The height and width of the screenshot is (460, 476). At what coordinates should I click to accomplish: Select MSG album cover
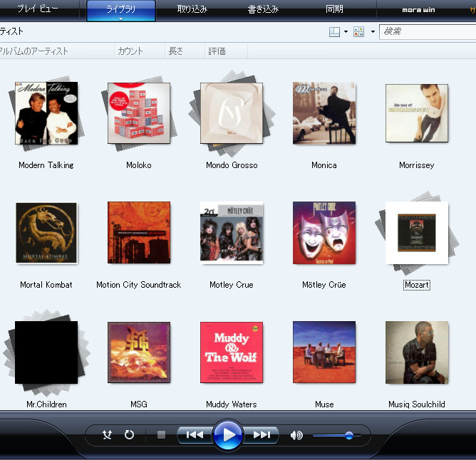point(139,352)
